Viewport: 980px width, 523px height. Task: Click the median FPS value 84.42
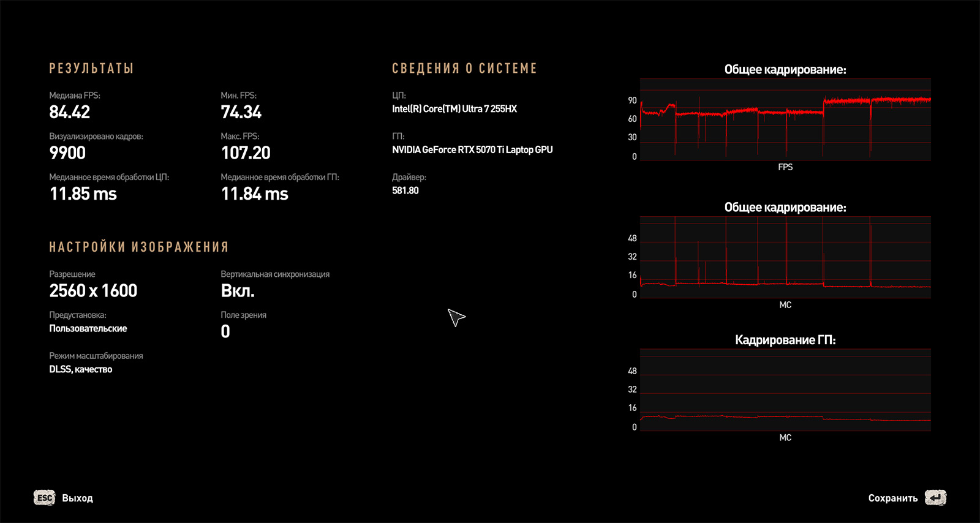tap(70, 112)
